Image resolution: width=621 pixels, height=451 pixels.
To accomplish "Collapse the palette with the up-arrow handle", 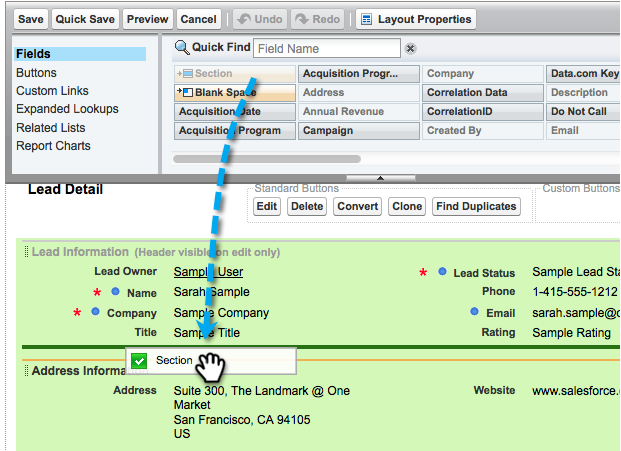I will point(381,178).
